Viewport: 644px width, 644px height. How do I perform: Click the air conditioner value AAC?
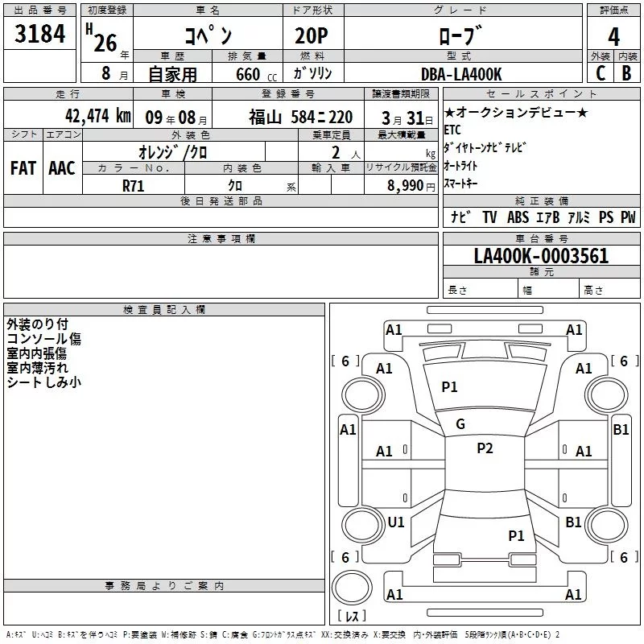(x=62, y=168)
